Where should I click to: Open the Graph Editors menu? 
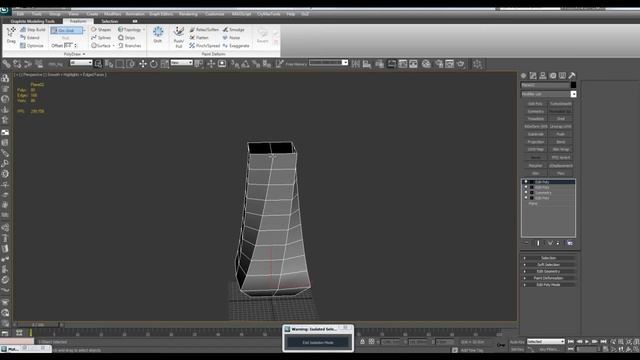[161, 14]
